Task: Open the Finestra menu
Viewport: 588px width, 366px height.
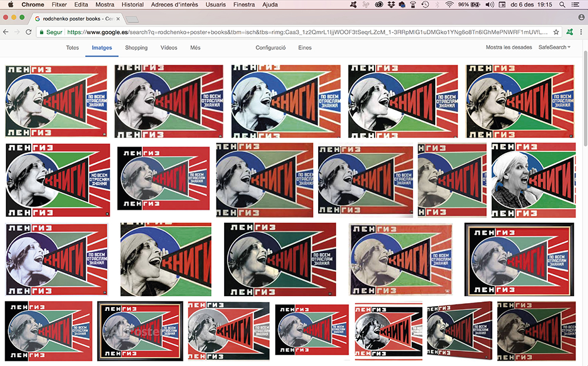Action: click(244, 5)
